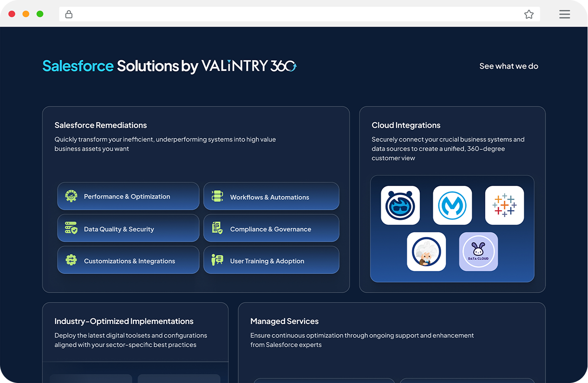
Task: Click the Data Quality & Security icon
Action: [71, 228]
